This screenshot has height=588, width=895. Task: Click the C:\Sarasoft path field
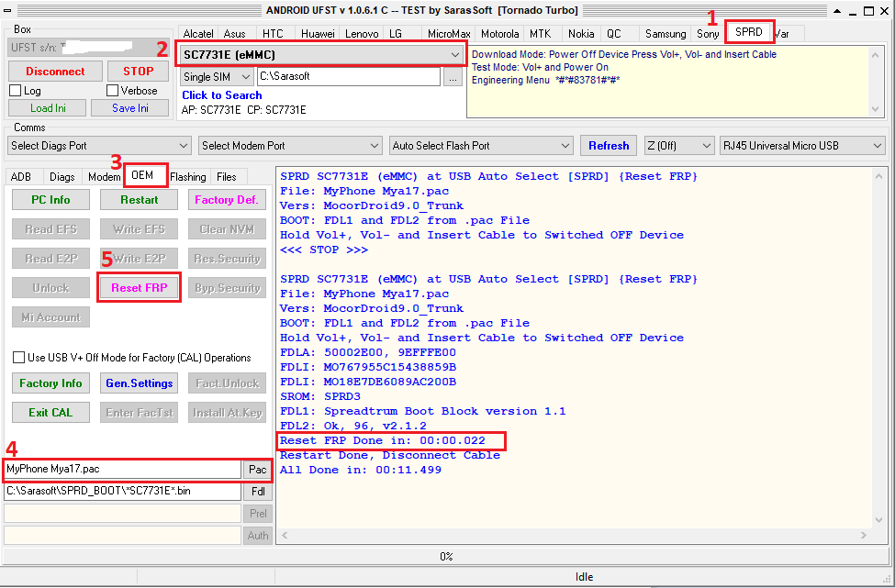pyautogui.click(x=350, y=76)
